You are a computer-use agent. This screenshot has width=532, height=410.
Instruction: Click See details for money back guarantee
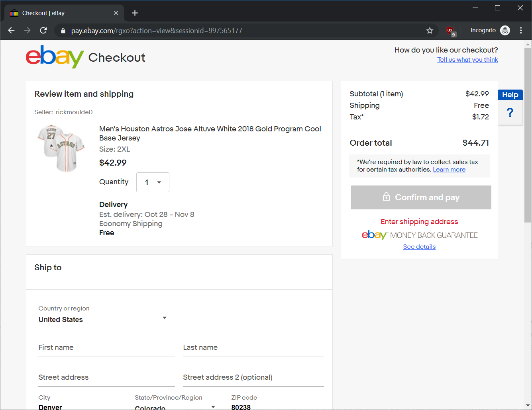click(x=419, y=247)
